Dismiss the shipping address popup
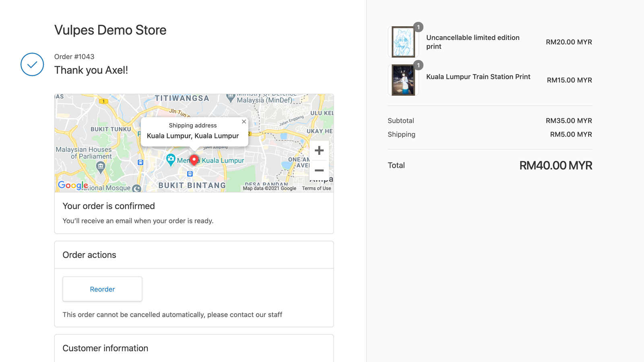 (x=244, y=121)
